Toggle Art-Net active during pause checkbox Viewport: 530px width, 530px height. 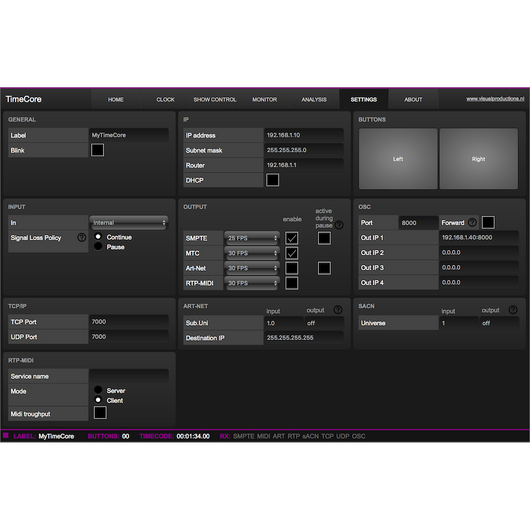324,268
